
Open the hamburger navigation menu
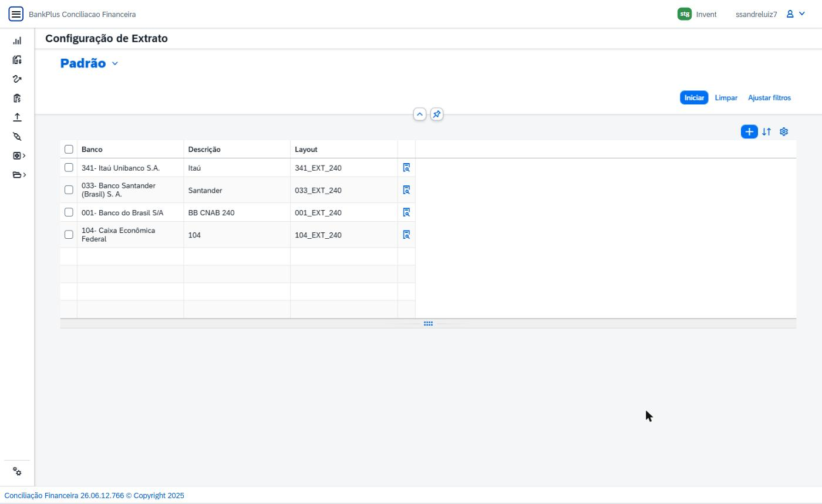pyautogui.click(x=16, y=14)
